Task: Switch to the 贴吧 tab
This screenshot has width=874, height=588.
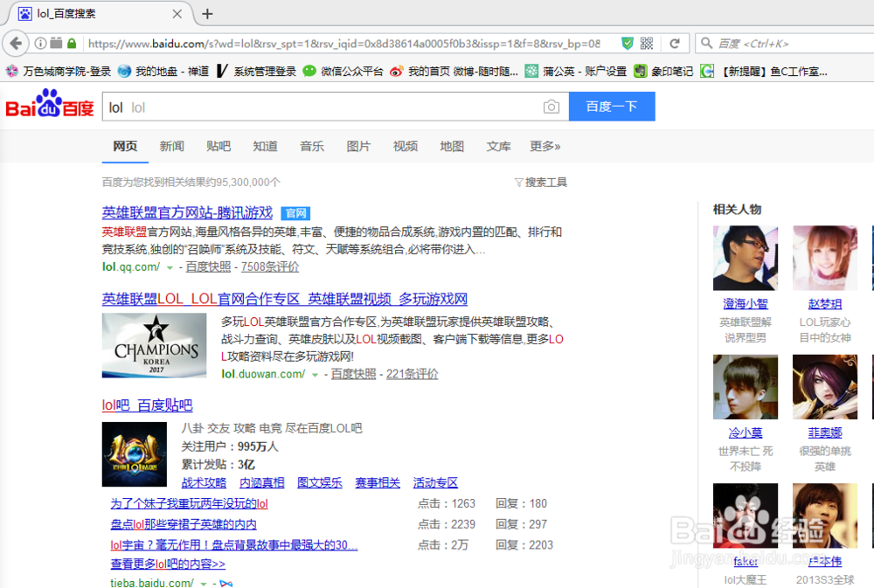Action: 218,146
